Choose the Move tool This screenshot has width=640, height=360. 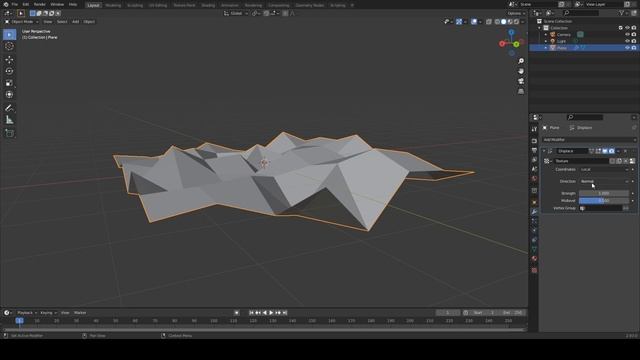pos(9,60)
